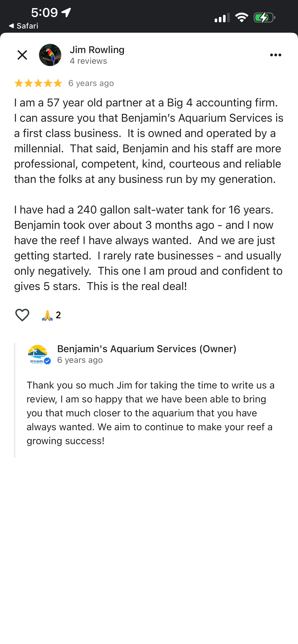Tap the Benjamin's Aquarium Services logo
The image size is (298, 644).
pos(38,354)
